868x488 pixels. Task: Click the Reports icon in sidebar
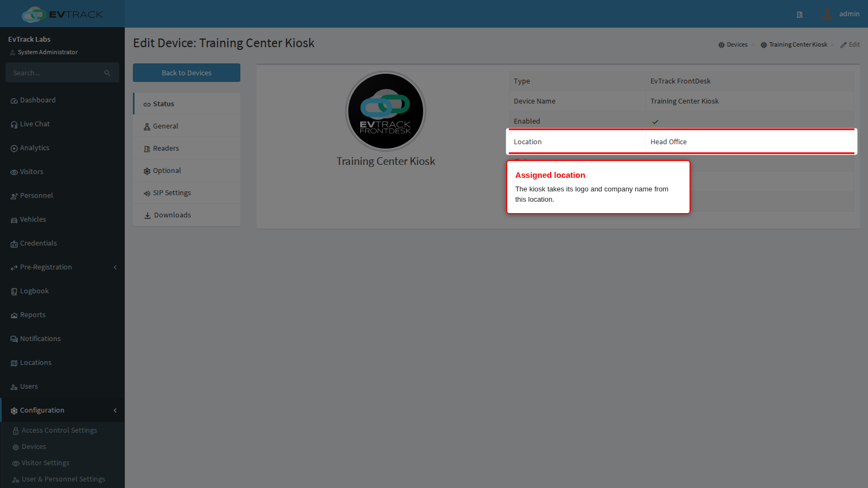[14, 316]
